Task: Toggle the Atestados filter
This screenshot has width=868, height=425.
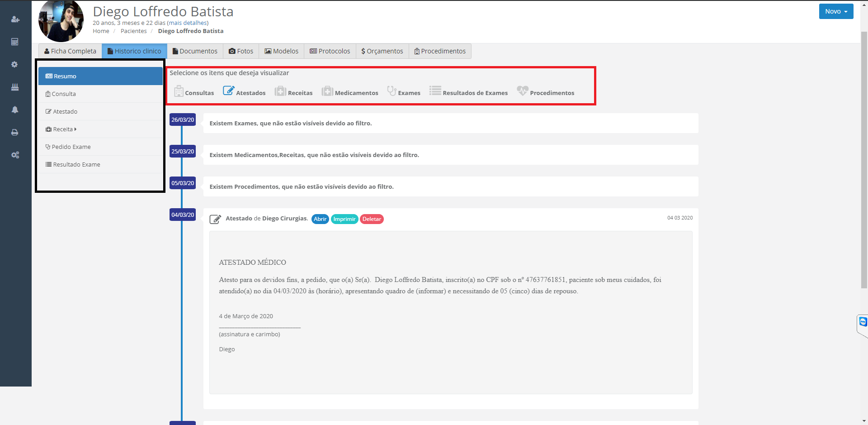Action: click(x=244, y=92)
